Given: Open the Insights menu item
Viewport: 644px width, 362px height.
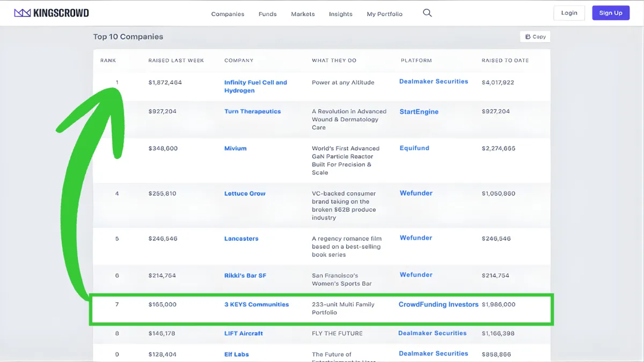Looking at the screenshot, I should (x=341, y=14).
